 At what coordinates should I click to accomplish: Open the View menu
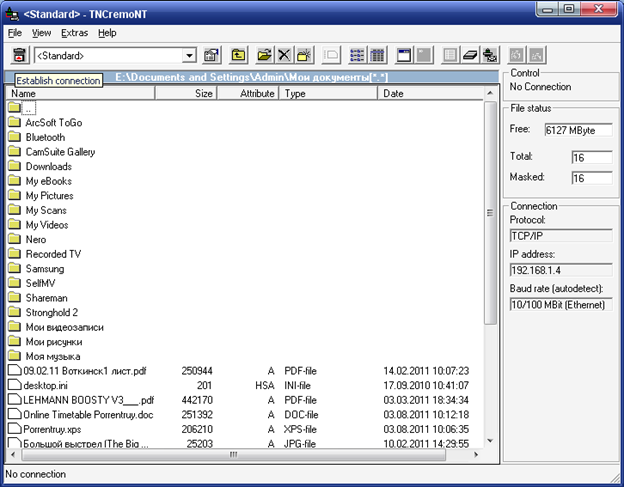(x=41, y=33)
